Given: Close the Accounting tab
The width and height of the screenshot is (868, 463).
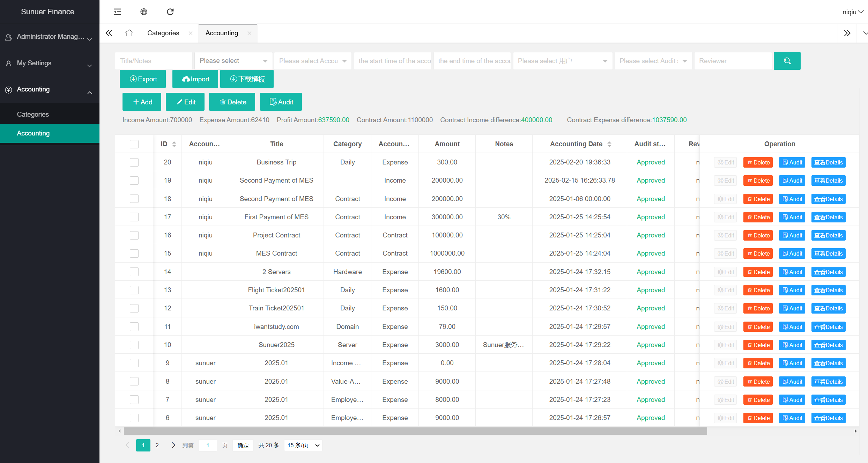Looking at the screenshot, I should click(x=249, y=33).
